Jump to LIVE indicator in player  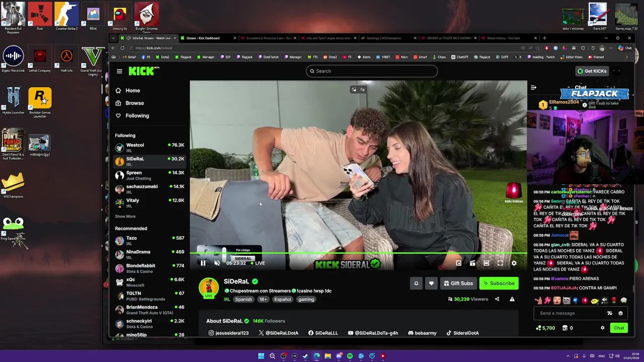258,263
